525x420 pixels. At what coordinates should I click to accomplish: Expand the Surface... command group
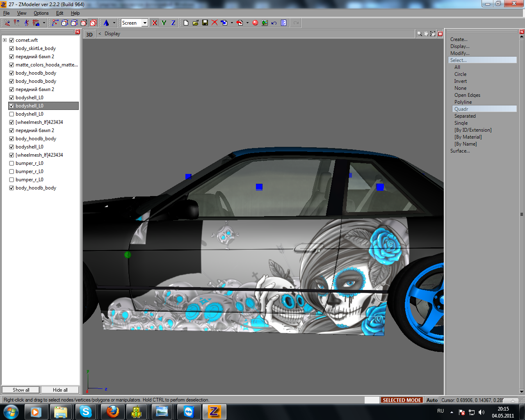[x=460, y=151]
